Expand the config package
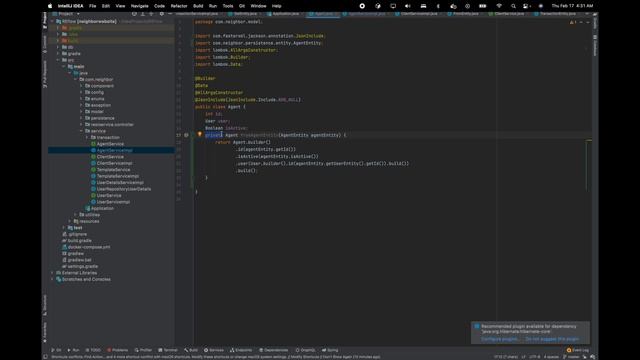 click(81, 93)
